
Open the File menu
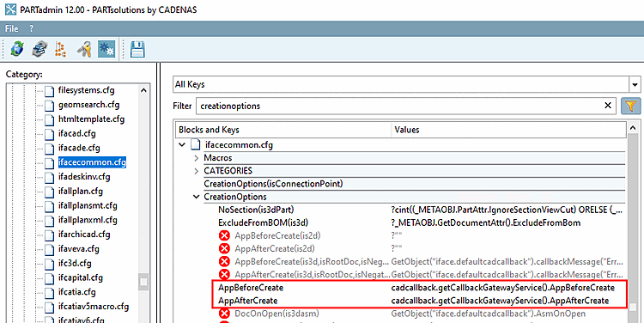(x=11, y=28)
